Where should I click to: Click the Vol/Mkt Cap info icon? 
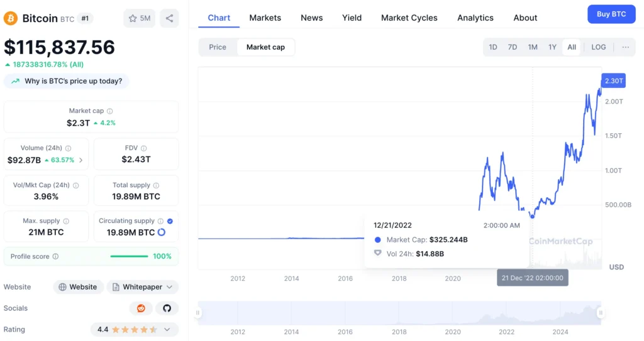[x=76, y=185]
